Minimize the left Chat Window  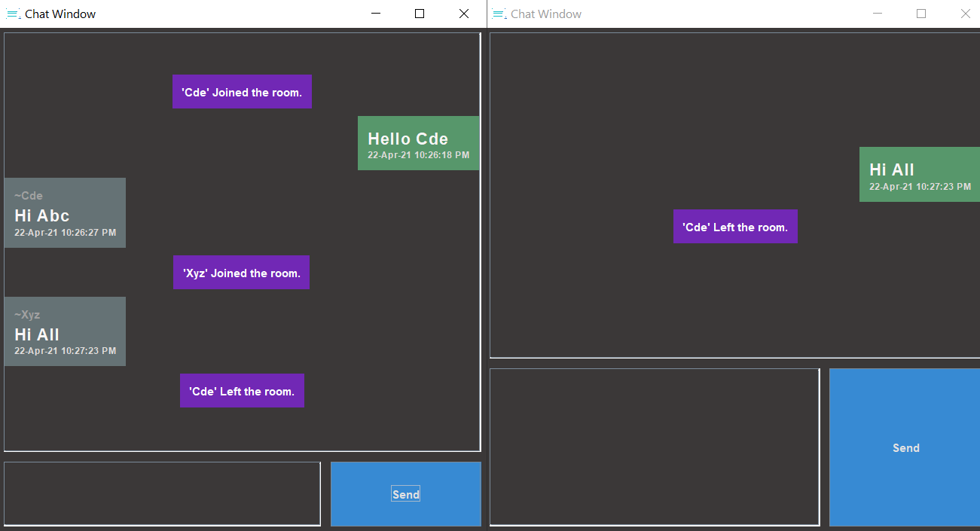[x=374, y=13]
